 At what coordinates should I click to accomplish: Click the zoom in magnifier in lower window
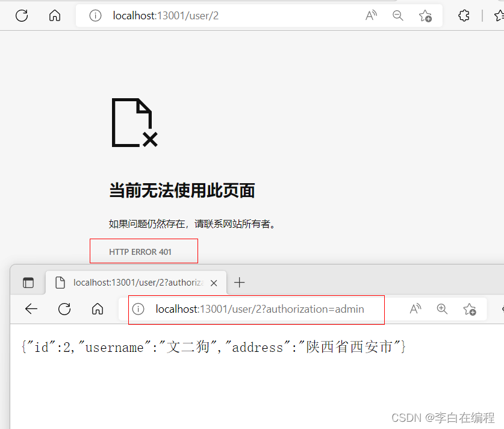pyautogui.click(x=442, y=309)
